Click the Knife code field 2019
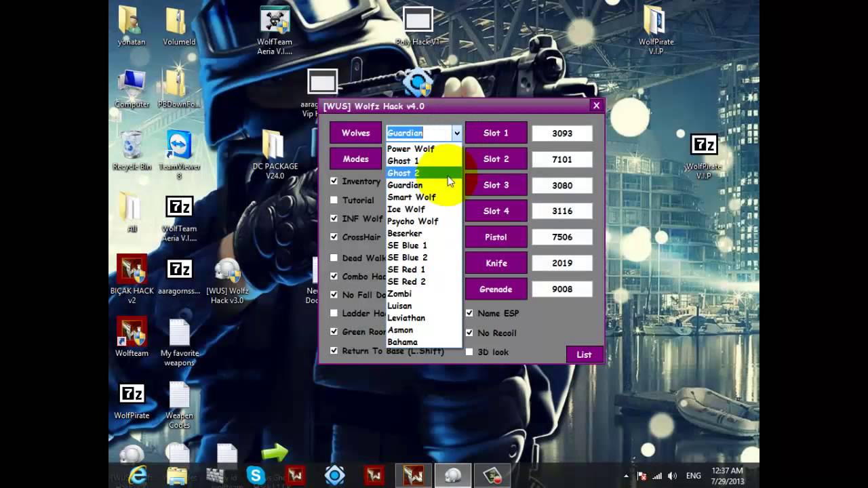The height and width of the screenshot is (488, 868). (562, 263)
